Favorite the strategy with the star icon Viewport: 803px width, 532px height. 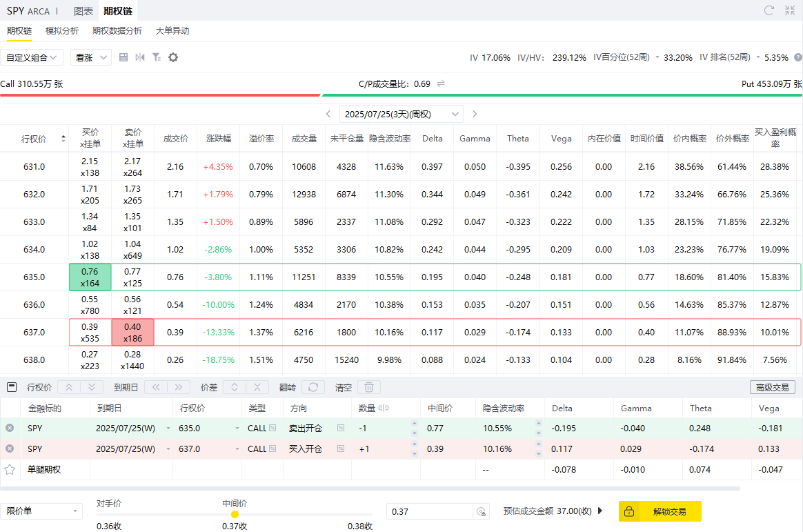(10, 469)
